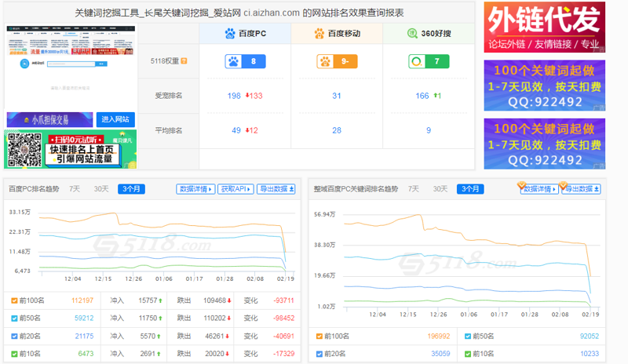Screen dimensions: 628x364
Task: Click 整域 前20名 count 35059
Action: pos(440,354)
